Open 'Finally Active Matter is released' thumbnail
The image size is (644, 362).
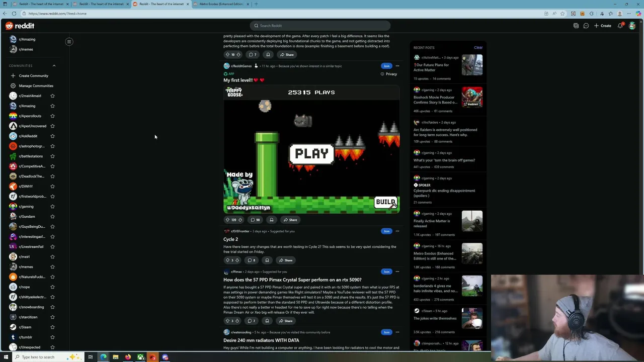(x=472, y=221)
